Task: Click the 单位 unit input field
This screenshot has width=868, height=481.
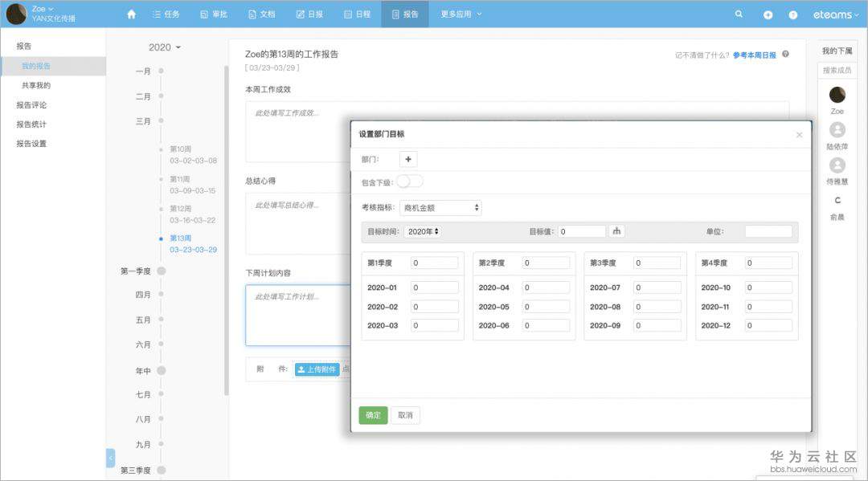Action: [768, 231]
